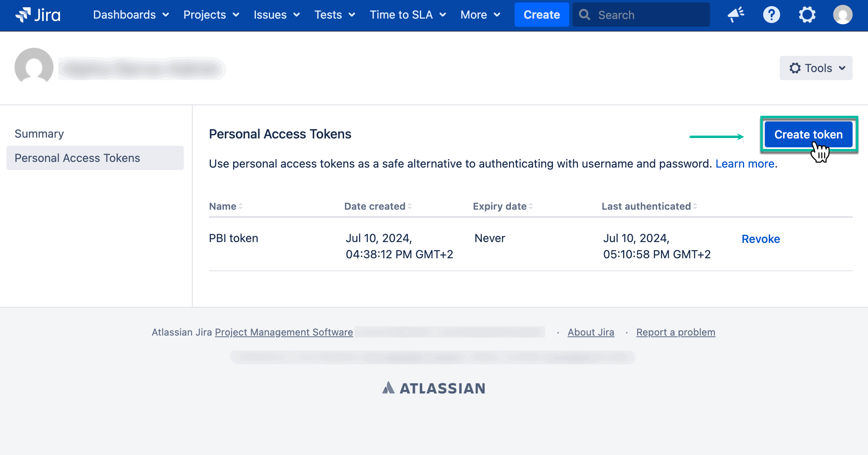Open the user profile avatar menu
The image size is (868, 455).
(x=842, y=15)
